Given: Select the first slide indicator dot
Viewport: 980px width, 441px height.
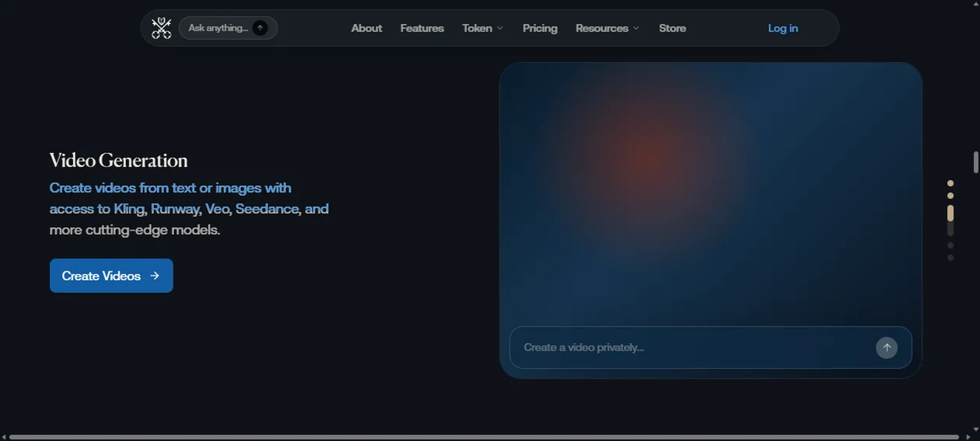Looking at the screenshot, I should click(950, 183).
